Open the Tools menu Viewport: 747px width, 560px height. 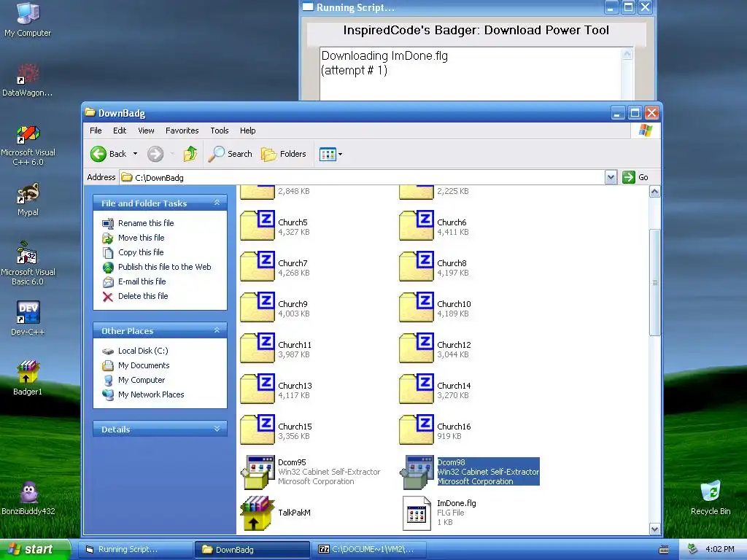tap(220, 131)
